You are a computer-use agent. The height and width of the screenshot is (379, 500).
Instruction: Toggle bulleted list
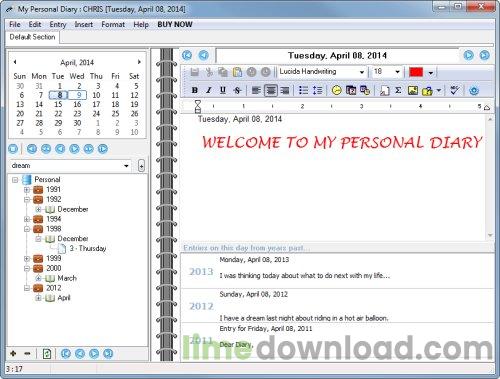(x=303, y=90)
